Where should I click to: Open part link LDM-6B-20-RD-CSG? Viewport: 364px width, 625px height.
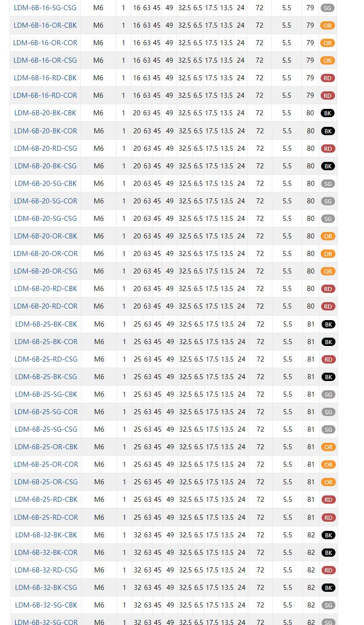(x=46, y=149)
